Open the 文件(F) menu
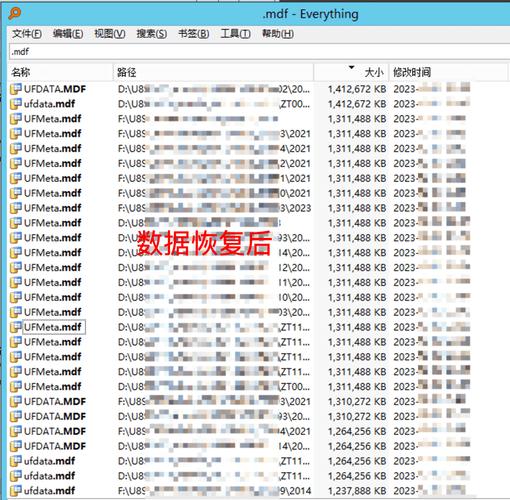This screenshot has width=510, height=500. coord(27,34)
